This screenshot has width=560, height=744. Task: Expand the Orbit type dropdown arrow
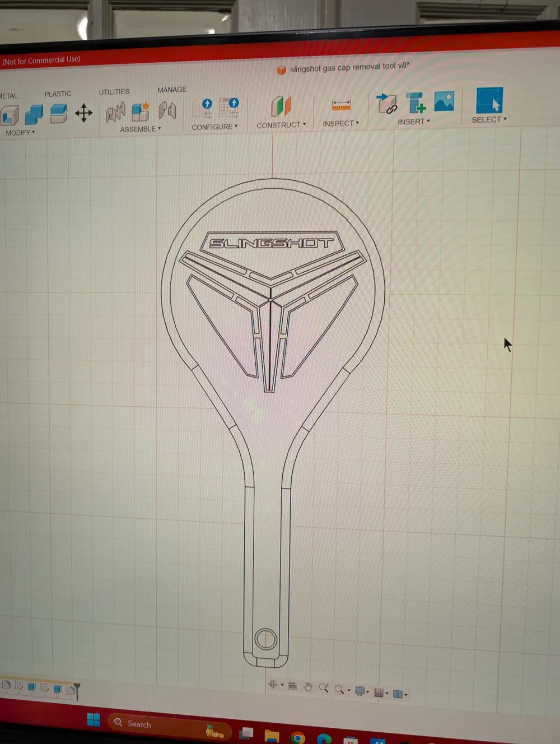[x=282, y=685]
